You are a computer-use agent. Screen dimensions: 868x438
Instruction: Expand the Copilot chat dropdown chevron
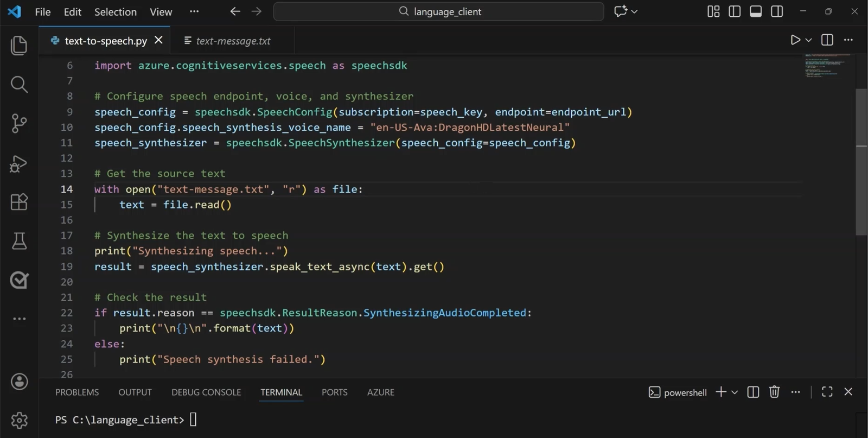(634, 11)
